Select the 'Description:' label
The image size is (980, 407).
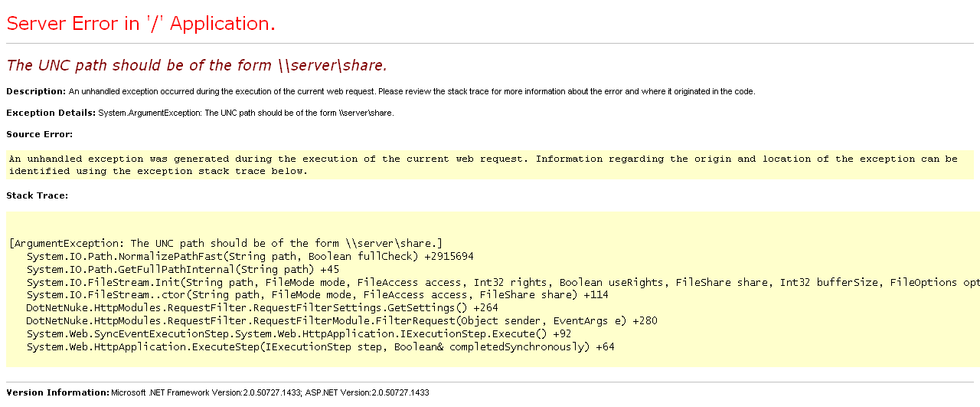[x=36, y=91]
